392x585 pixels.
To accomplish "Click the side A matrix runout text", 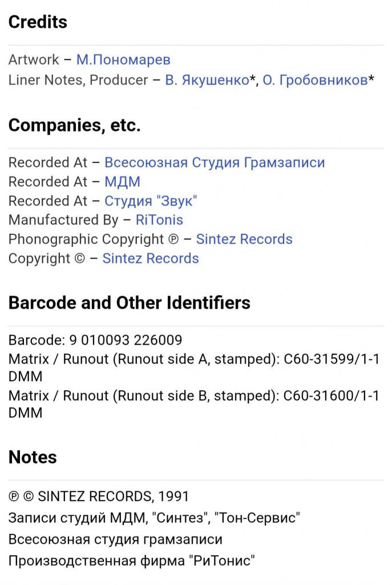I will coord(194,360).
